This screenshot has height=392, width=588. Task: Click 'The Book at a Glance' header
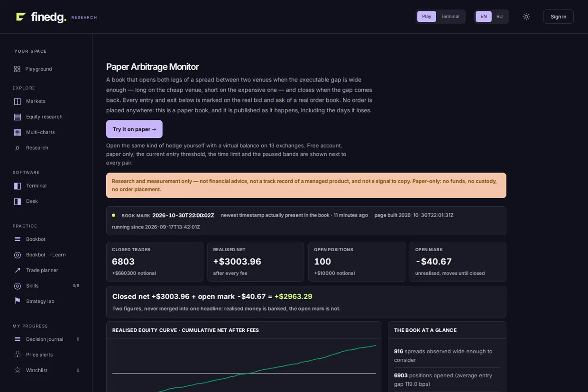(425, 330)
